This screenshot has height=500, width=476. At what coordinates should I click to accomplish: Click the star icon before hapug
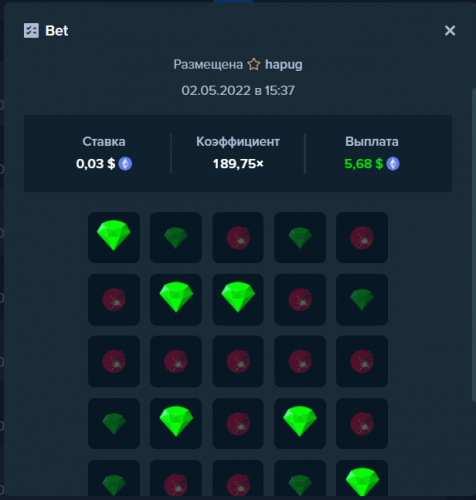(254, 64)
